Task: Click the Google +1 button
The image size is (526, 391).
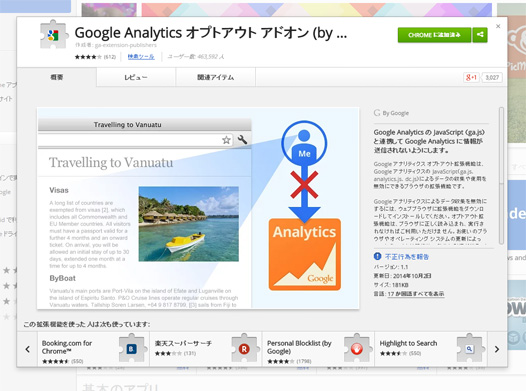Action: [x=471, y=77]
